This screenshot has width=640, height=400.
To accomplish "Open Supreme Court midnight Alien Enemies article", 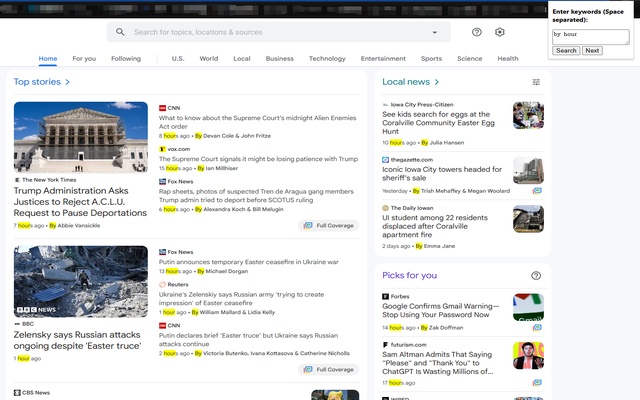I will coord(258,122).
